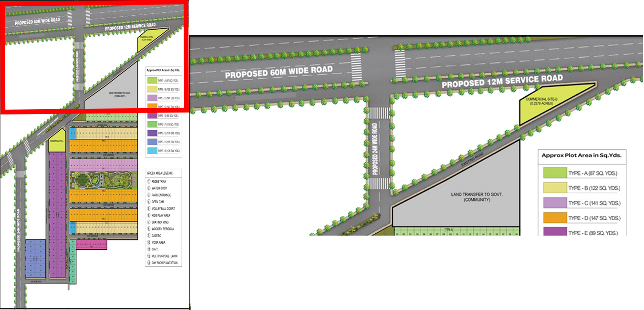The image size is (644, 310).
Task: Select the KIDS PLAY AREA legend entry
Action: click(x=161, y=215)
